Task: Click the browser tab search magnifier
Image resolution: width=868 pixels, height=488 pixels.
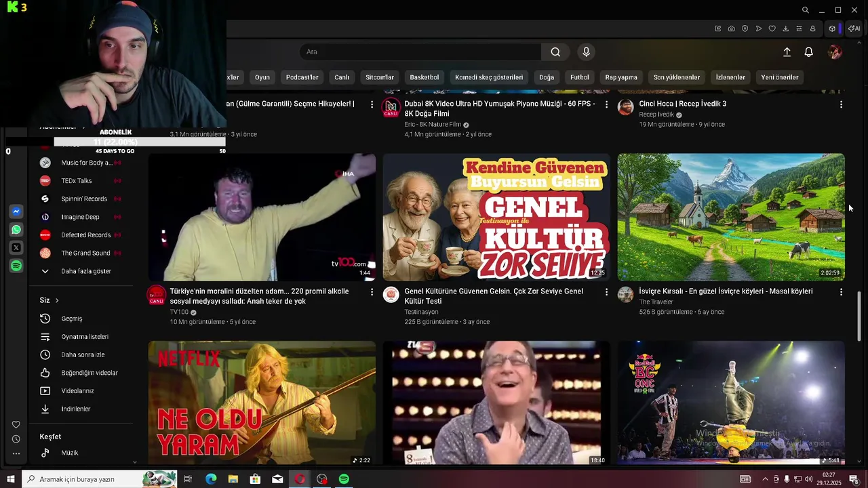Action: point(805,10)
